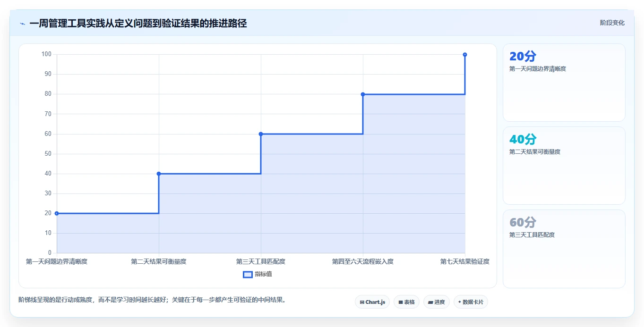This screenshot has width=644, height=327.
Task: Click the data point at value 100
Action: tap(465, 55)
